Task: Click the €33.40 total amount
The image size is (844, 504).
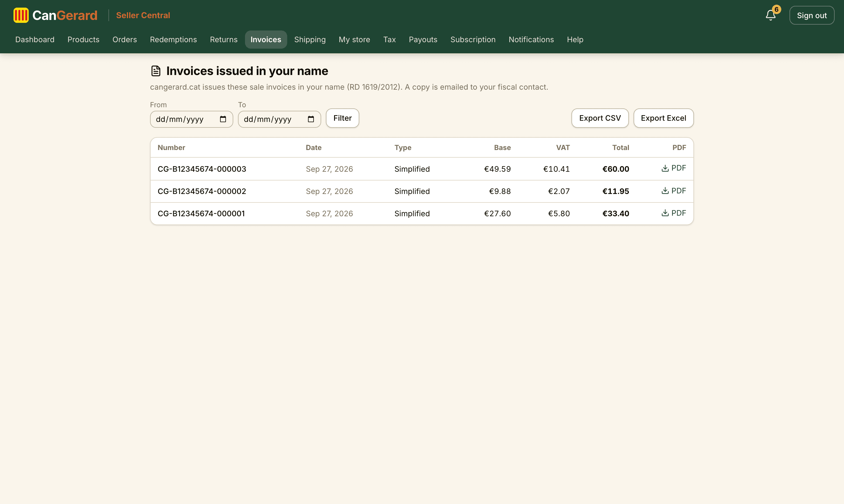Action: 615,213
